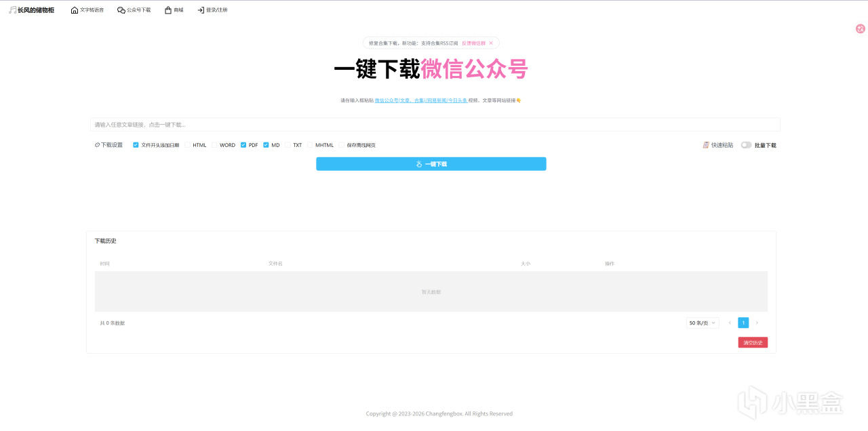Open the 50 条/页 page size dropdown

pyautogui.click(x=703, y=323)
